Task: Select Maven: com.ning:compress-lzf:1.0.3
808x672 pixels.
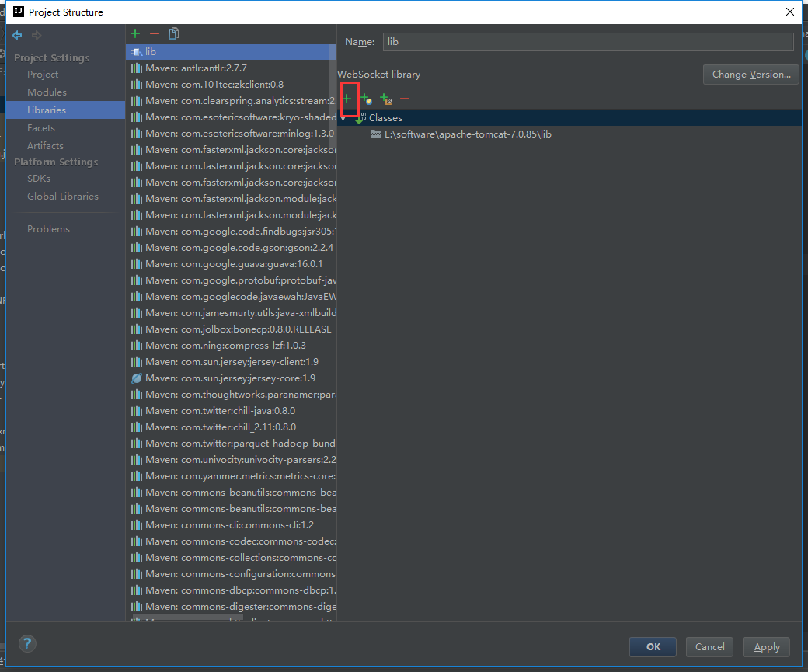Action: 232,346
